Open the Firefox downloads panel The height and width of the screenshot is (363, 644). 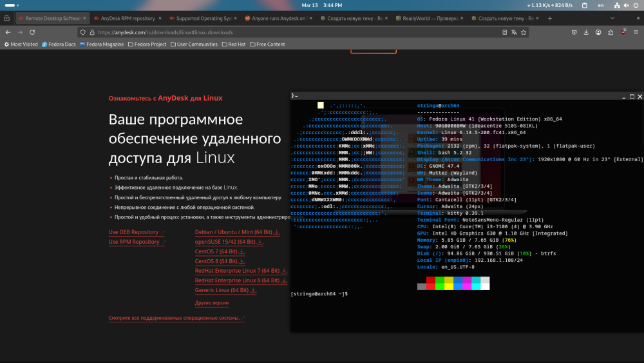(586, 32)
